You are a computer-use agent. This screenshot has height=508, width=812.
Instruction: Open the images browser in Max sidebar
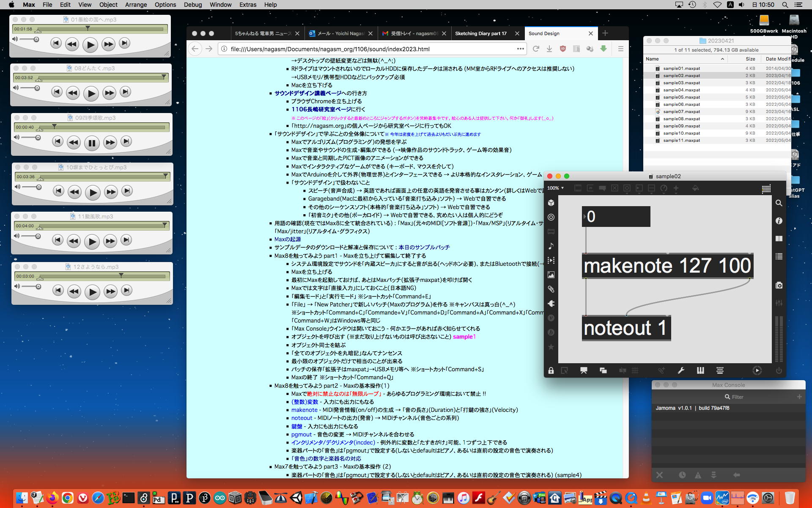pos(551,275)
